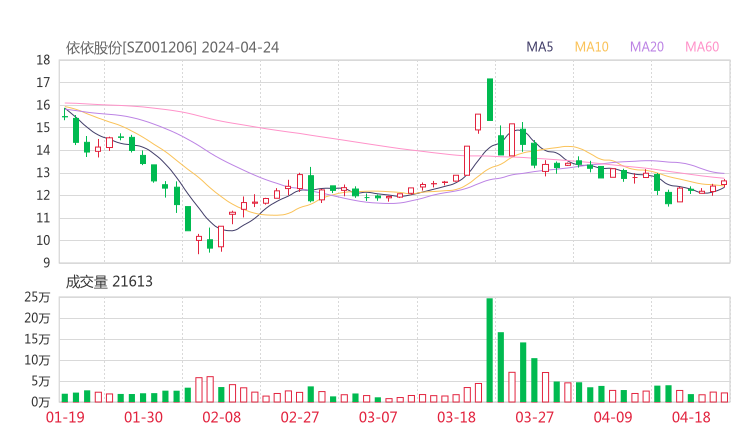
Task: Toggle the MA10 moving average legend
Action: [x=592, y=47]
